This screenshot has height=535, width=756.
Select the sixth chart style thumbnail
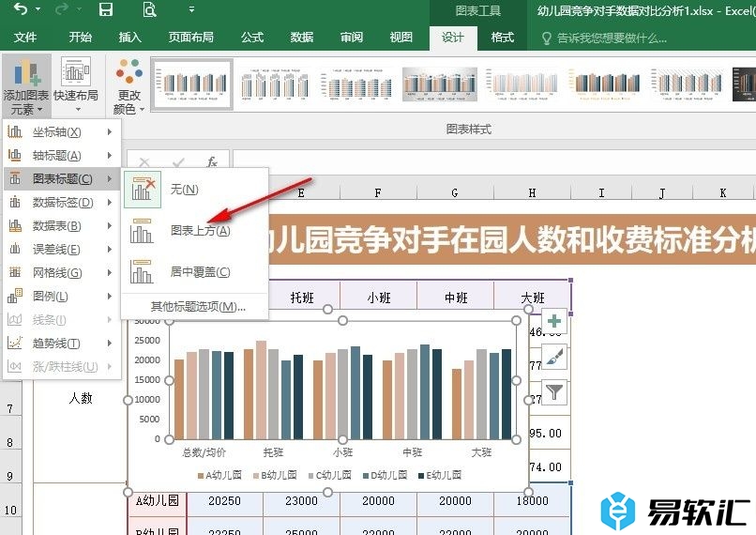tap(605, 84)
